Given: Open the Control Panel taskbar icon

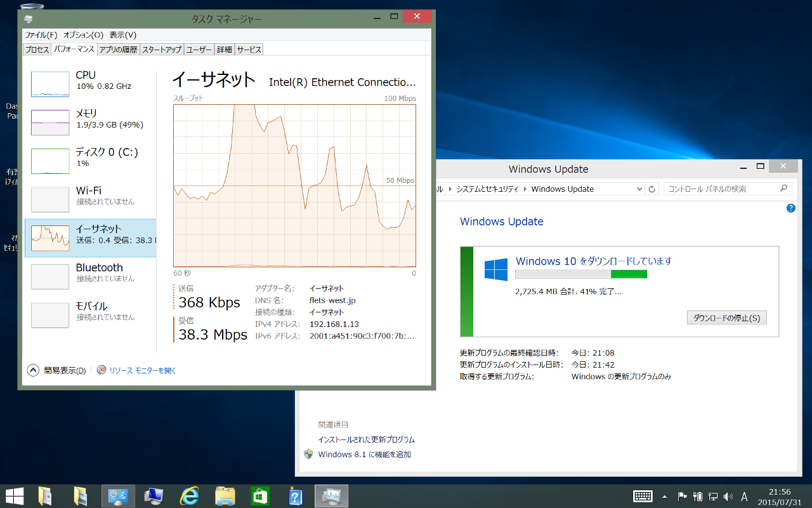Looking at the screenshot, I should tap(118, 497).
